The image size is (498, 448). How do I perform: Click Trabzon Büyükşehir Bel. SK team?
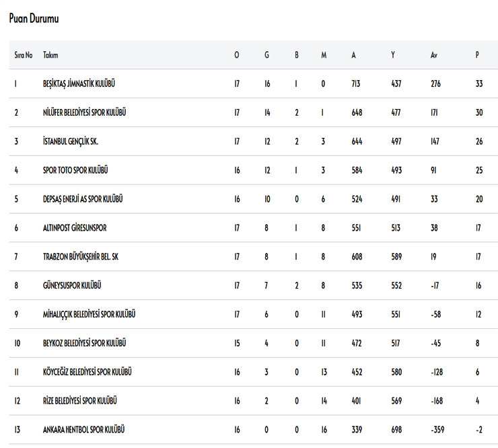(x=81, y=257)
